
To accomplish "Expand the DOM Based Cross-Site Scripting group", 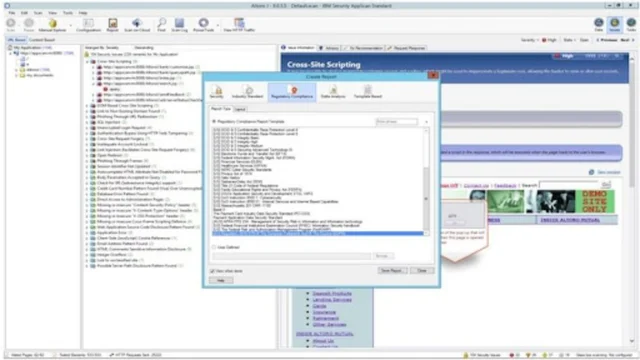I will pos(87,106).
